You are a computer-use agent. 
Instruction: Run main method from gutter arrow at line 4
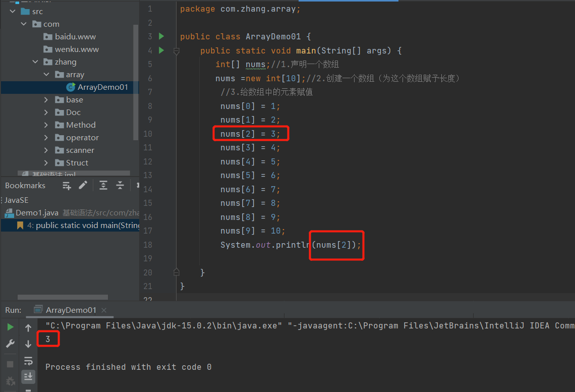161,50
